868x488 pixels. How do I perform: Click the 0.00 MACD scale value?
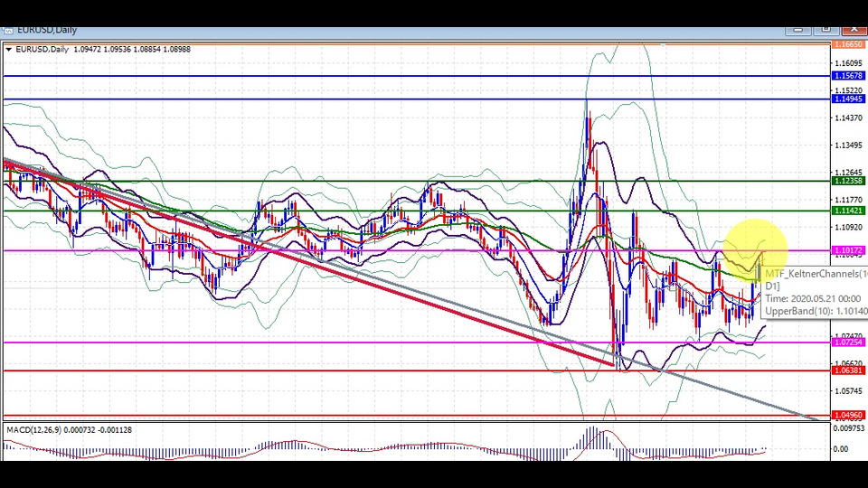pos(840,449)
